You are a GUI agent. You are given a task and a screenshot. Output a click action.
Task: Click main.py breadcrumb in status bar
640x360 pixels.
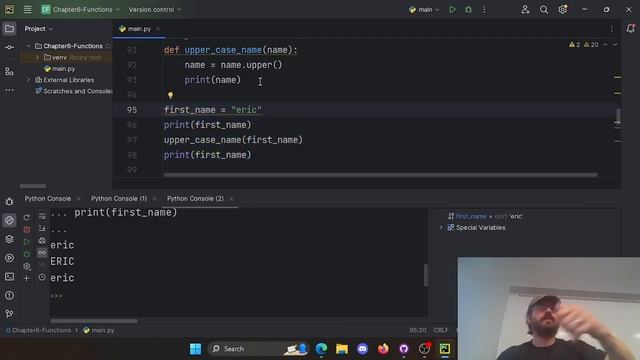[99, 330]
